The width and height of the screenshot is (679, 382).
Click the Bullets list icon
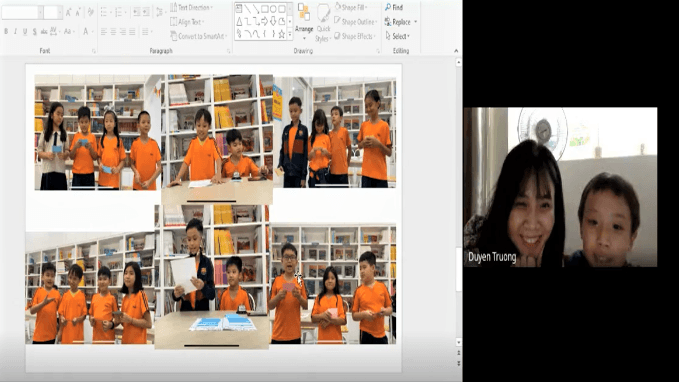tap(105, 12)
